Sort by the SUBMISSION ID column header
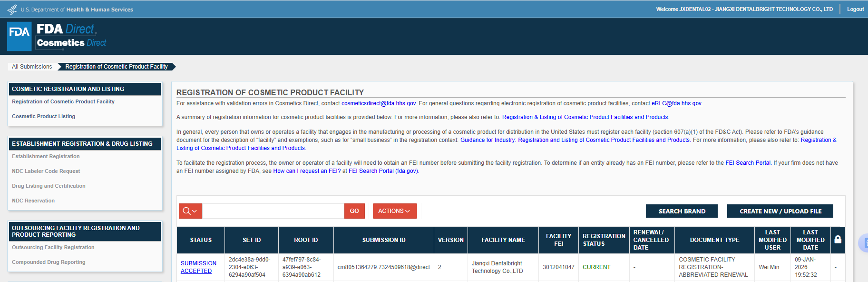The height and width of the screenshot is (282, 868). [384, 240]
